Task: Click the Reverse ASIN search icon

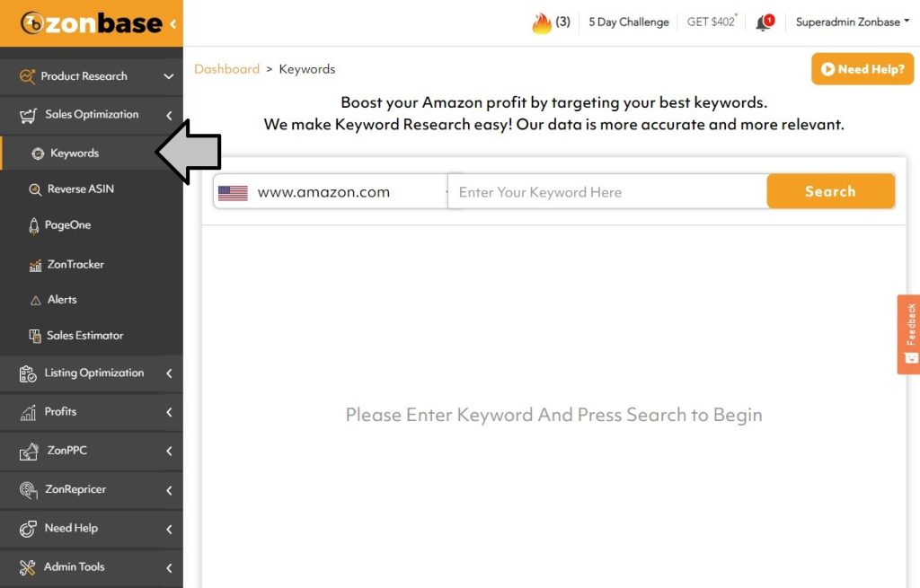Action: (35, 189)
